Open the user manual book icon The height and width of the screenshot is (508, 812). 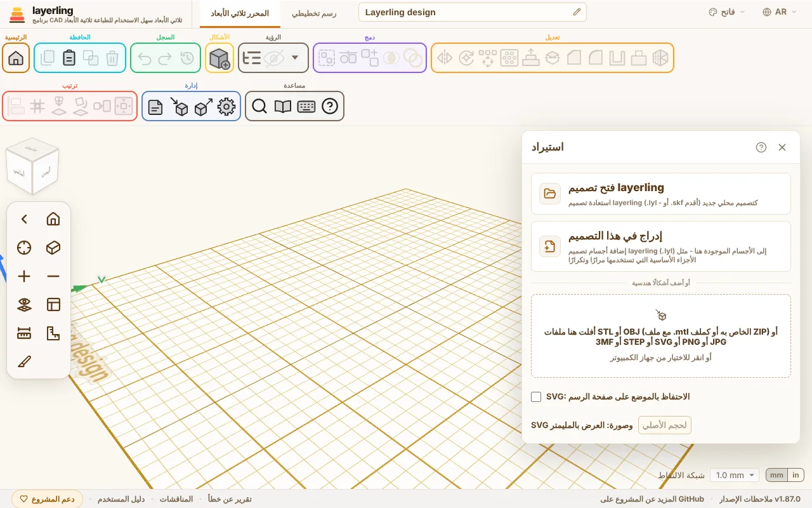[283, 107]
